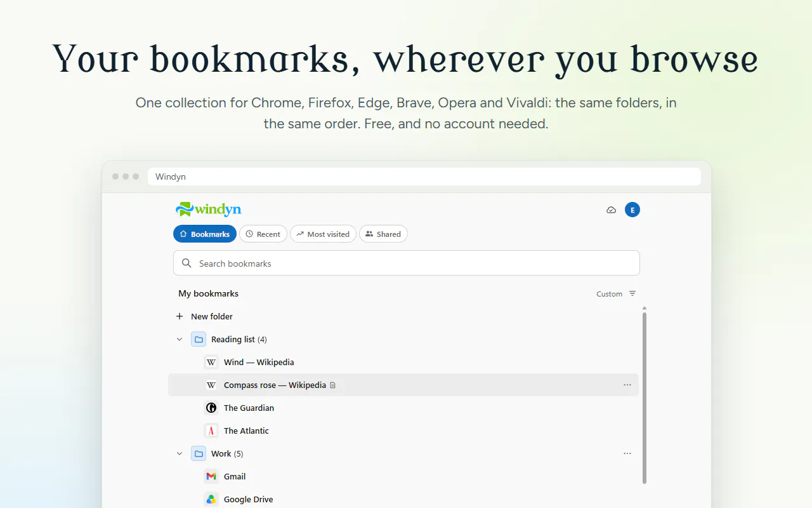Click the magnifier icon in the search box
Image resolution: width=812 pixels, height=508 pixels.
[x=187, y=263]
